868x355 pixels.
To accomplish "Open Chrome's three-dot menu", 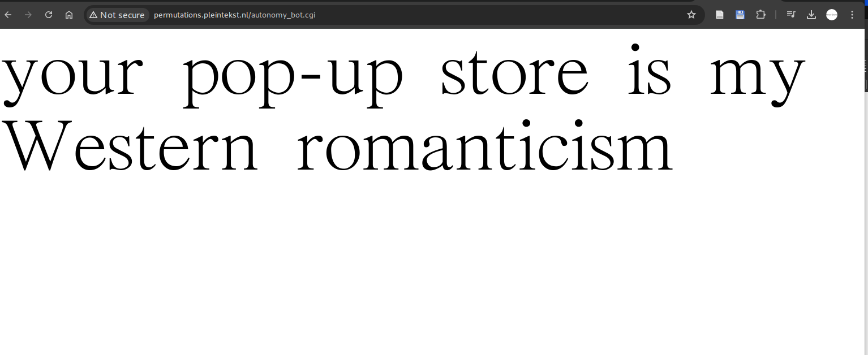I will coord(852,15).
